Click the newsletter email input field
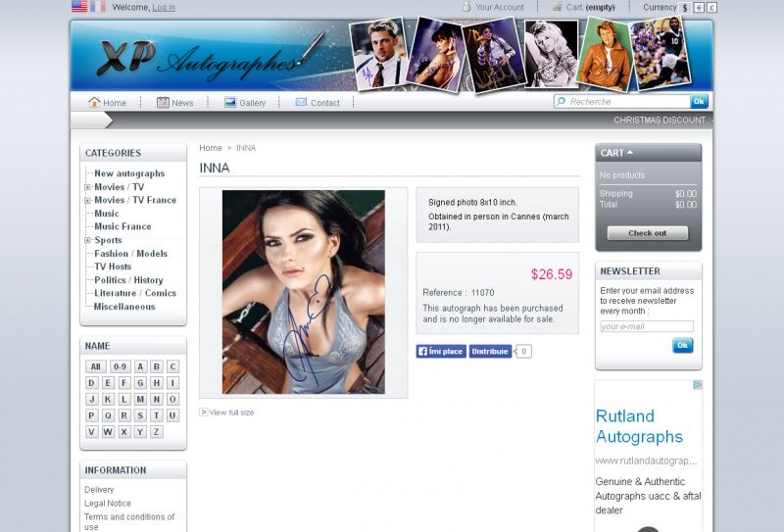 (646, 326)
